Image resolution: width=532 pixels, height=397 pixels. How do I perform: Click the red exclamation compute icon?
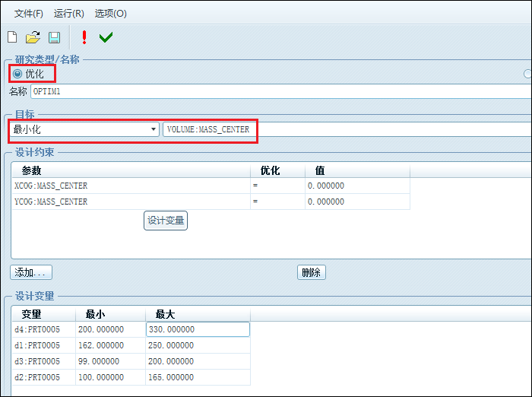coord(84,37)
